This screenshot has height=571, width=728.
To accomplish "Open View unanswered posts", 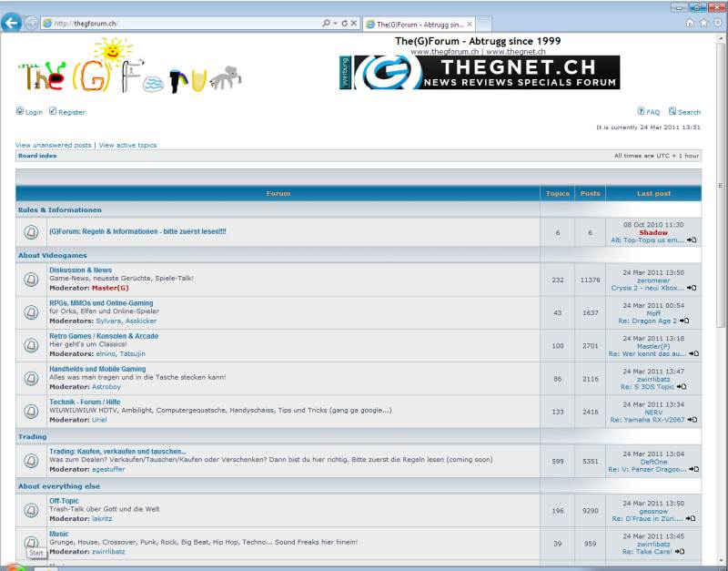I will point(54,145).
